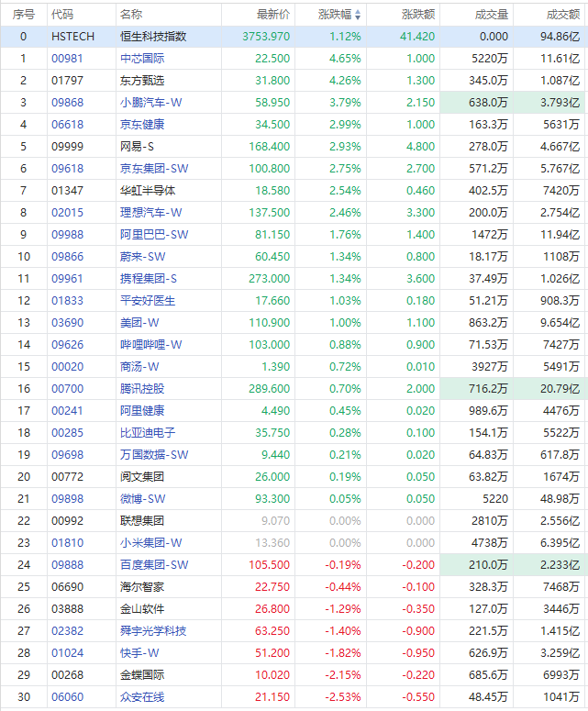Open the 快手-W stock link
This screenshot has width=588, height=711.
[x=139, y=653]
